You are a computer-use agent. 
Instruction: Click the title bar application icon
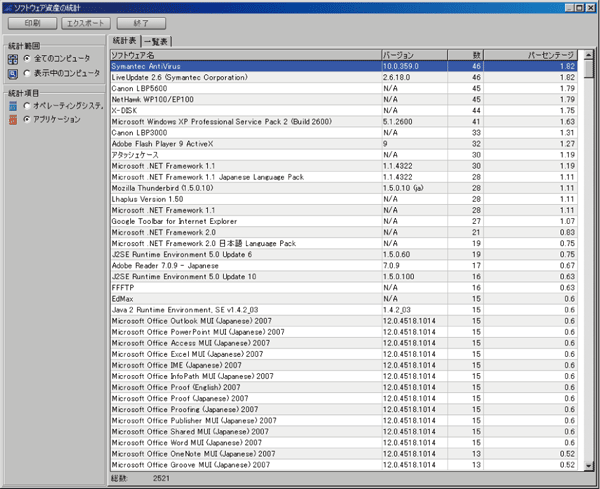8,6
